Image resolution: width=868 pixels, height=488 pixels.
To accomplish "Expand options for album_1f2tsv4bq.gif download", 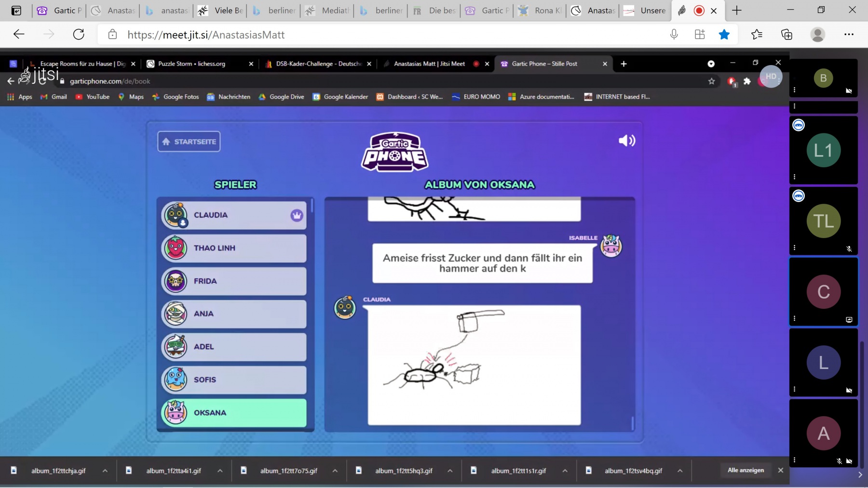I will click(x=680, y=471).
